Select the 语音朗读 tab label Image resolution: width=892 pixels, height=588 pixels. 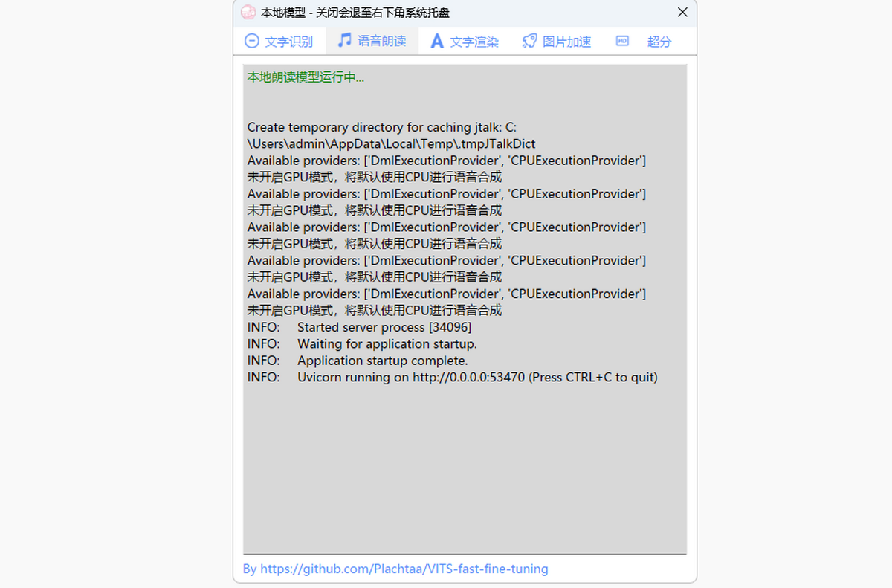[381, 42]
